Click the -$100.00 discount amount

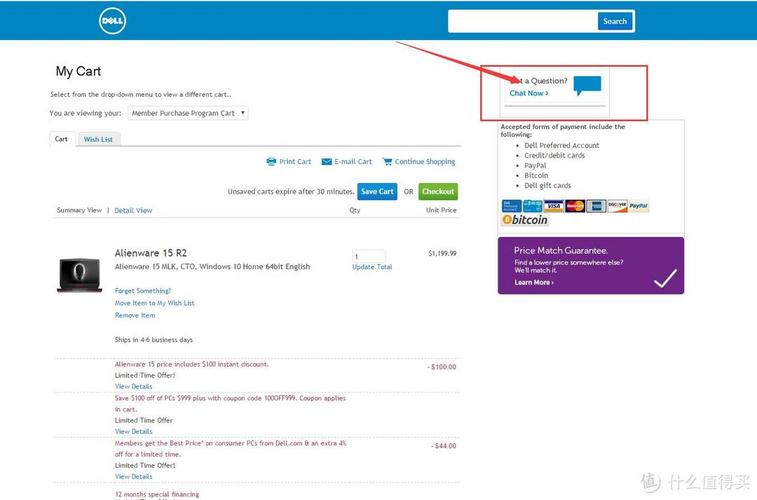(x=442, y=367)
